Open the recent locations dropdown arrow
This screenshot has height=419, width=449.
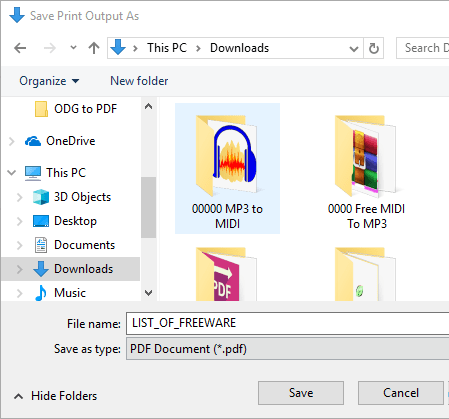click(73, 48)
